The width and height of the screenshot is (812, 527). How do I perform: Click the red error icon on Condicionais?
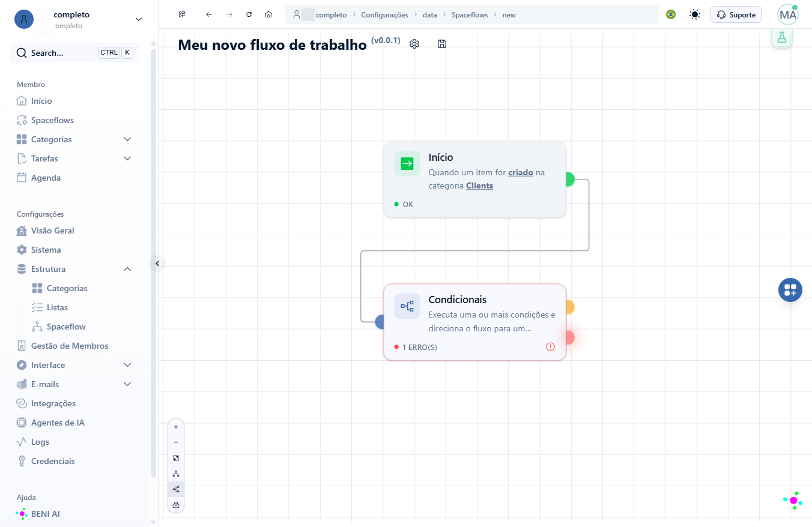[550, 346]
